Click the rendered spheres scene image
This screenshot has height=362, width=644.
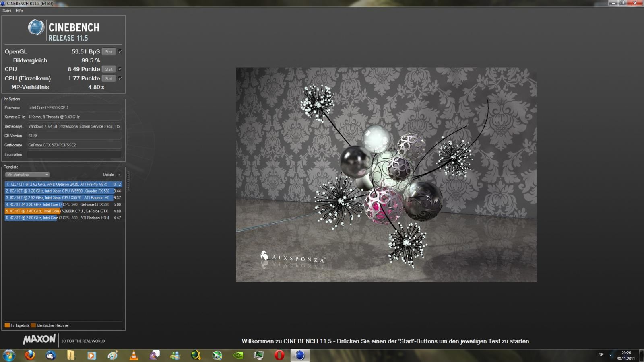point(386,175)
